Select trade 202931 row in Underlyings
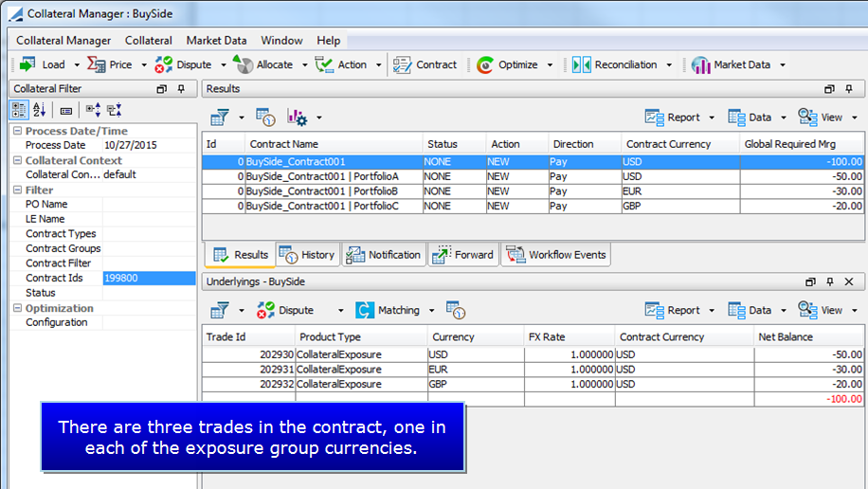868x489 pixels. point(533,370)
